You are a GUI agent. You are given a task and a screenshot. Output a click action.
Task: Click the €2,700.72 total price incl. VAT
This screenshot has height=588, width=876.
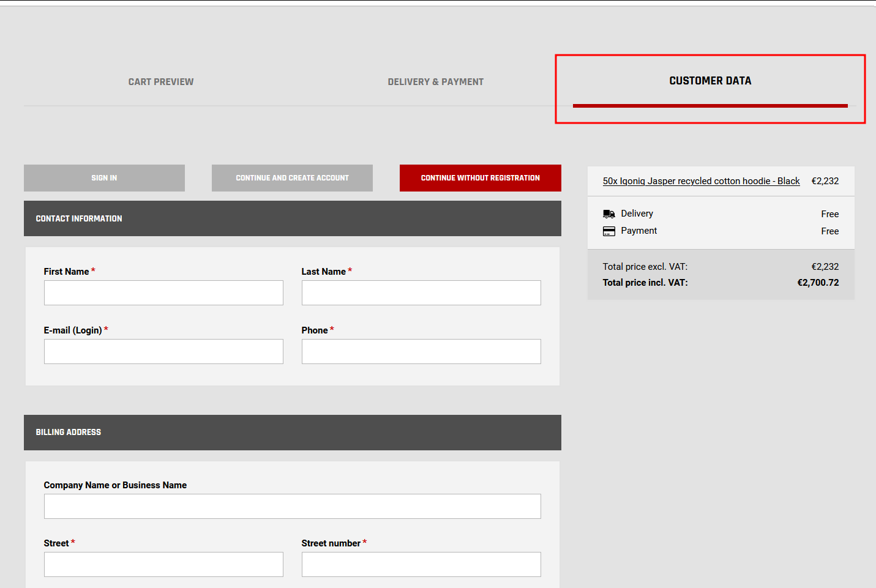pos(818,283)
